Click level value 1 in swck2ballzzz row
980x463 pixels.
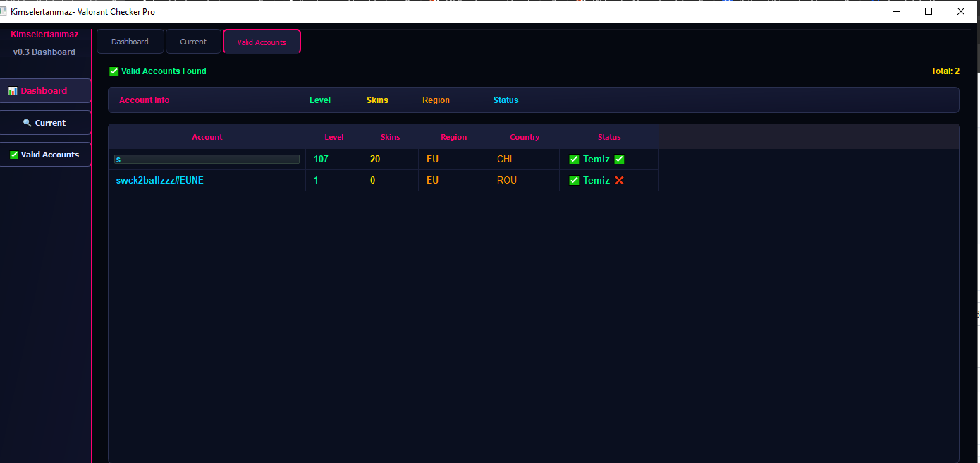click(317, 181)
